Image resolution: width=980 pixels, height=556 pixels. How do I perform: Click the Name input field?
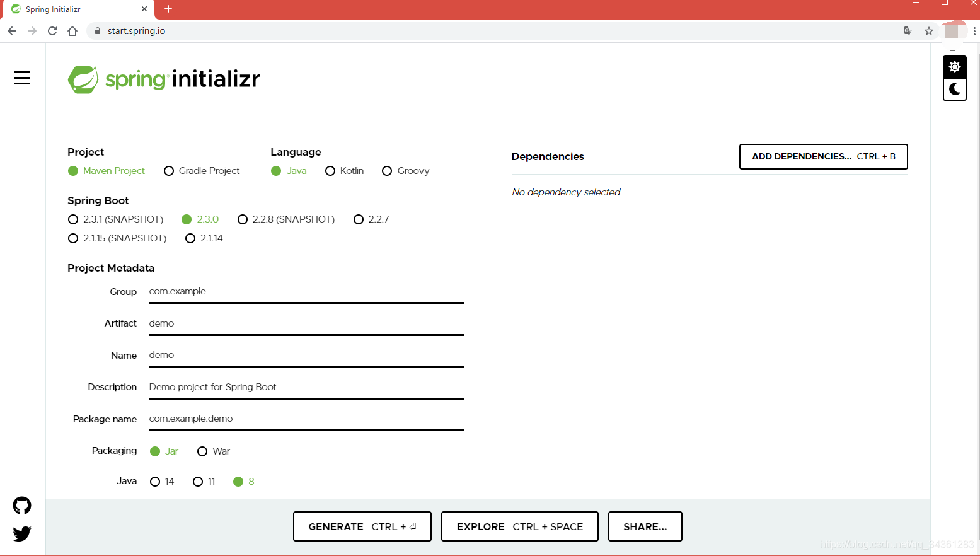[x=307, y=356]
